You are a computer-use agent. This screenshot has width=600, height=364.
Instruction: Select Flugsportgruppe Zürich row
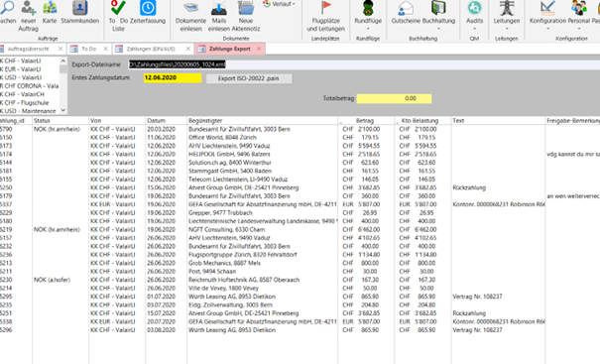(300, 255)
